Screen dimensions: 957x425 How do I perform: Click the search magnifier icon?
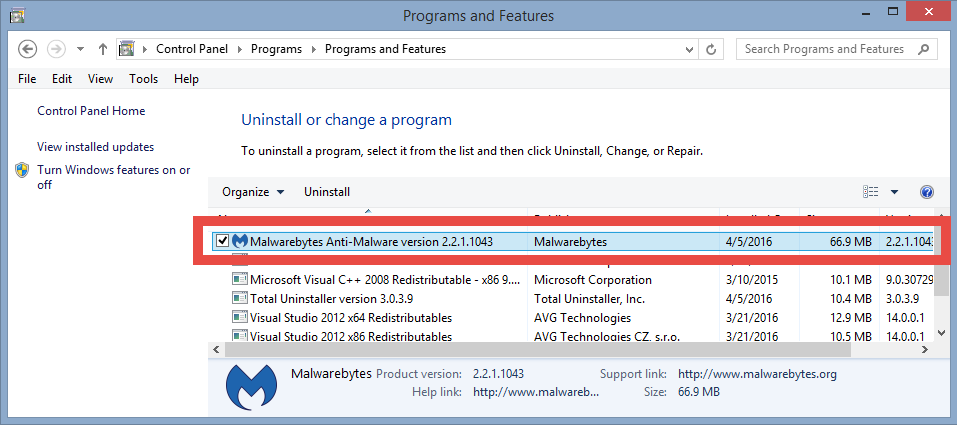click(x=925, y=49)
